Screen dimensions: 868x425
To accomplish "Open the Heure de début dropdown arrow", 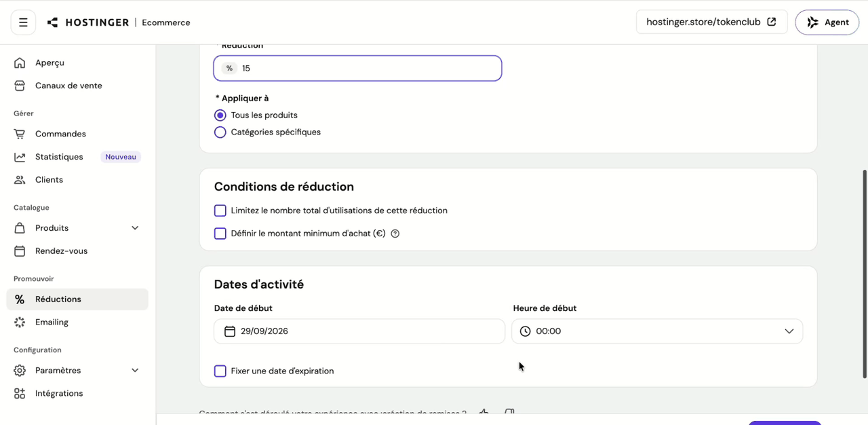I will point(789,331).
